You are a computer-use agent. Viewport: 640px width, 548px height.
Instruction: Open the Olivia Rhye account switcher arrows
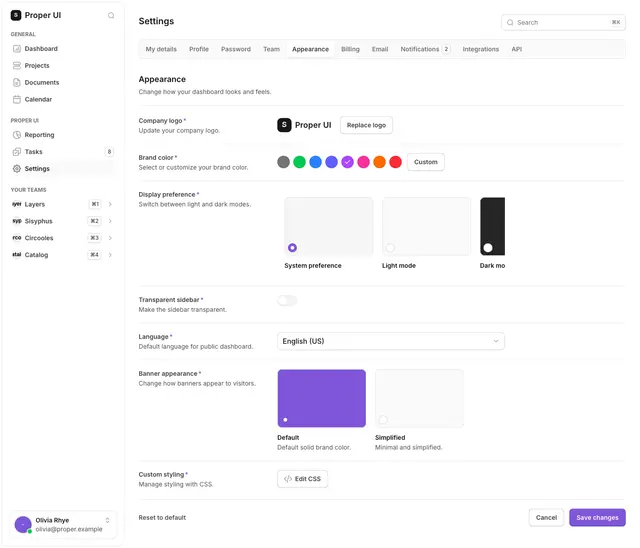(107, 520)
